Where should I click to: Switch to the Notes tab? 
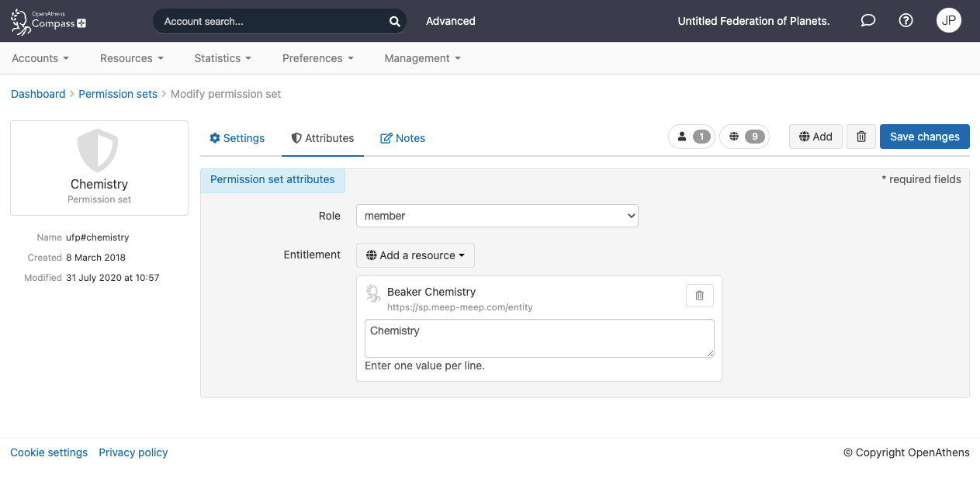(403, 138)
